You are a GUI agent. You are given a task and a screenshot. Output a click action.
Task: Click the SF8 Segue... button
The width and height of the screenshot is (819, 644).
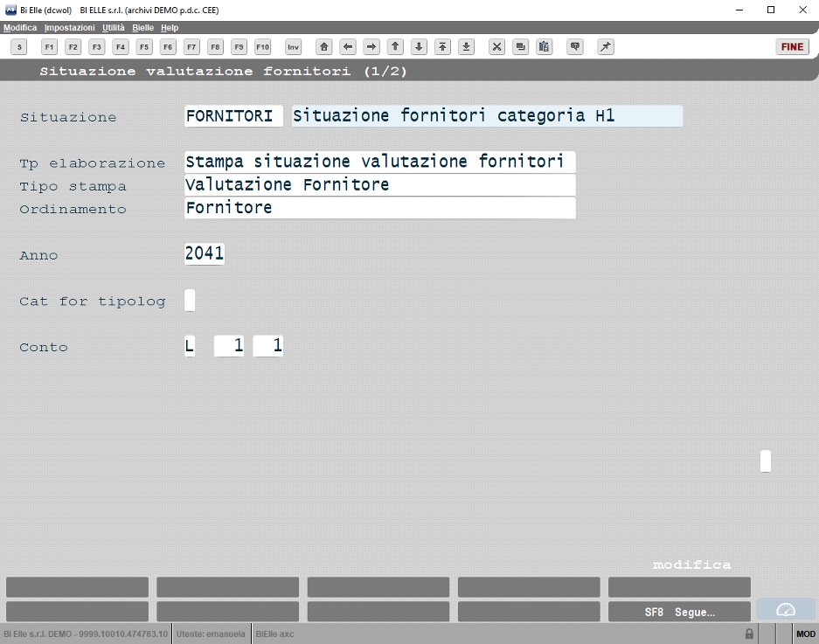tap(679, 613)
